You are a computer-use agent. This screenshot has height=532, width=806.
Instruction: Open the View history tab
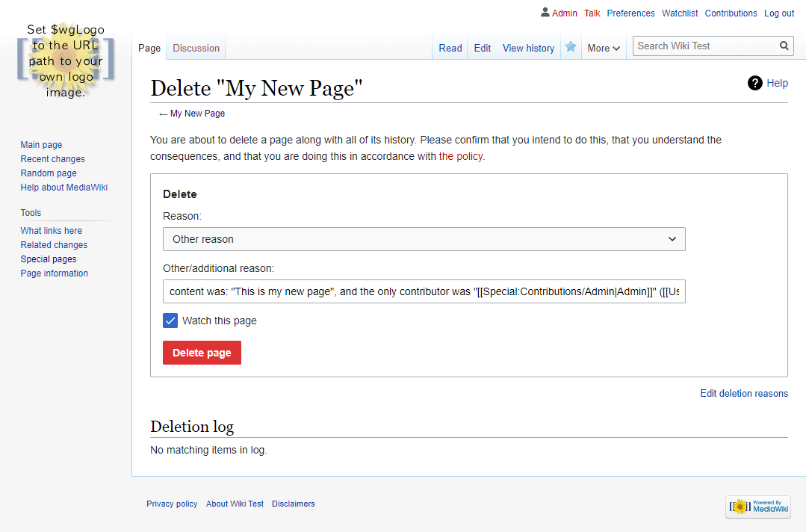pyautogui.click(x=528, y=48)
